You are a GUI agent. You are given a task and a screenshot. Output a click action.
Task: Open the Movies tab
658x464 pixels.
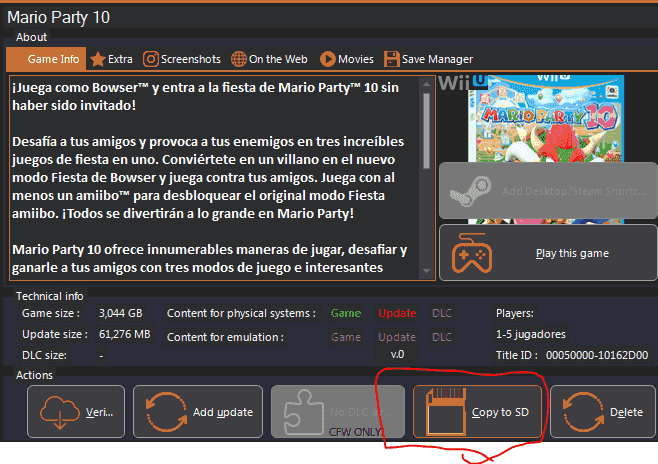pos(347,59)
